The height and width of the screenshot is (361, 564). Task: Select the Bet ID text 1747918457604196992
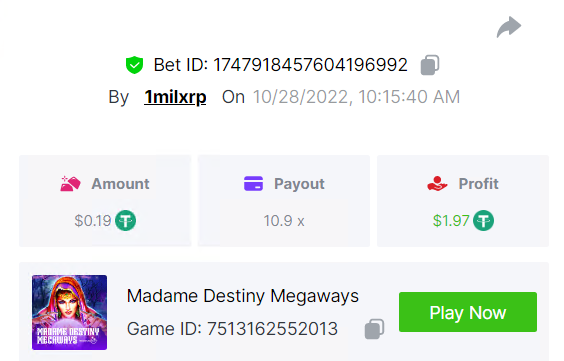310,65
